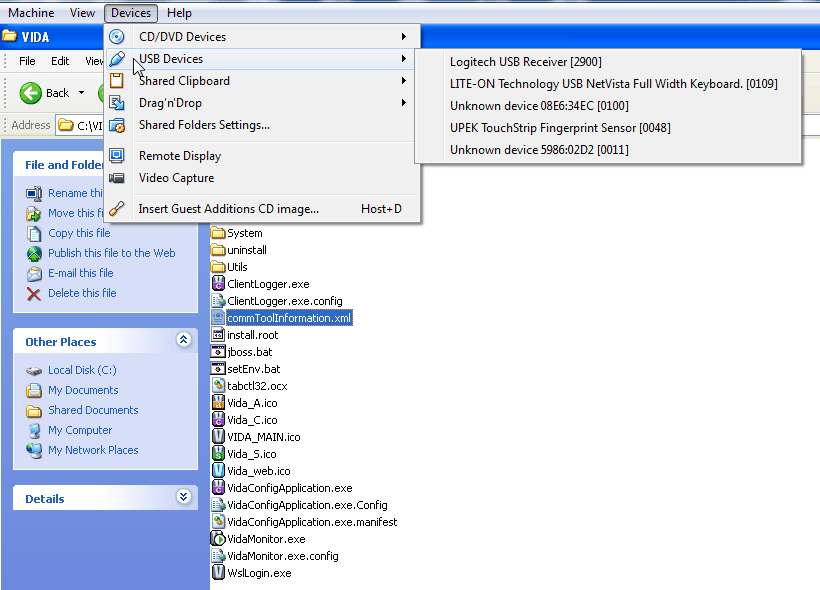Viewport: 820px width, 590px height.
Task: Expand the Details panel
Action: [x=184, y=497]
